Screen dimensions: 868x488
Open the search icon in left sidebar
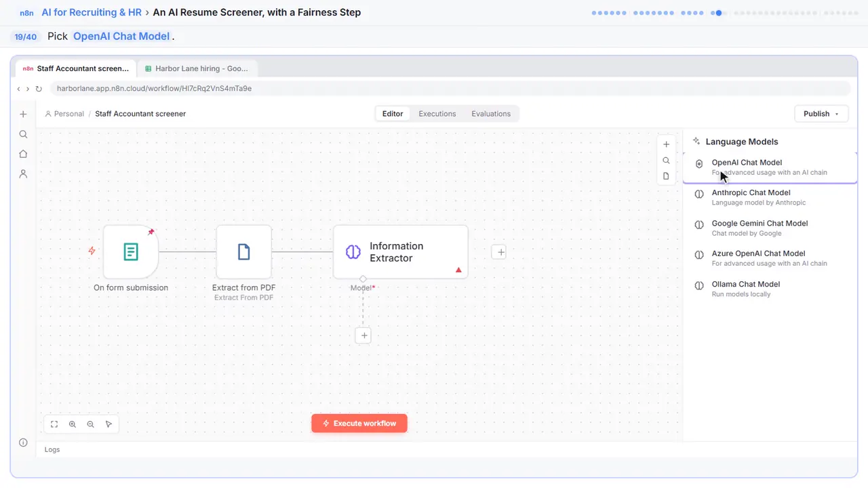click(x=23, y=134)
